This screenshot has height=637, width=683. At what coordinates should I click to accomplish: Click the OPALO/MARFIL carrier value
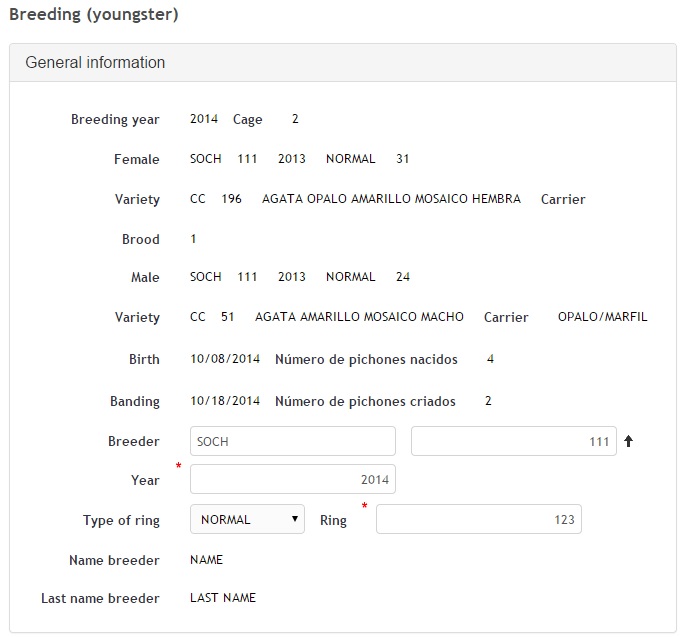pyautogui.click(x=602, y=317)
